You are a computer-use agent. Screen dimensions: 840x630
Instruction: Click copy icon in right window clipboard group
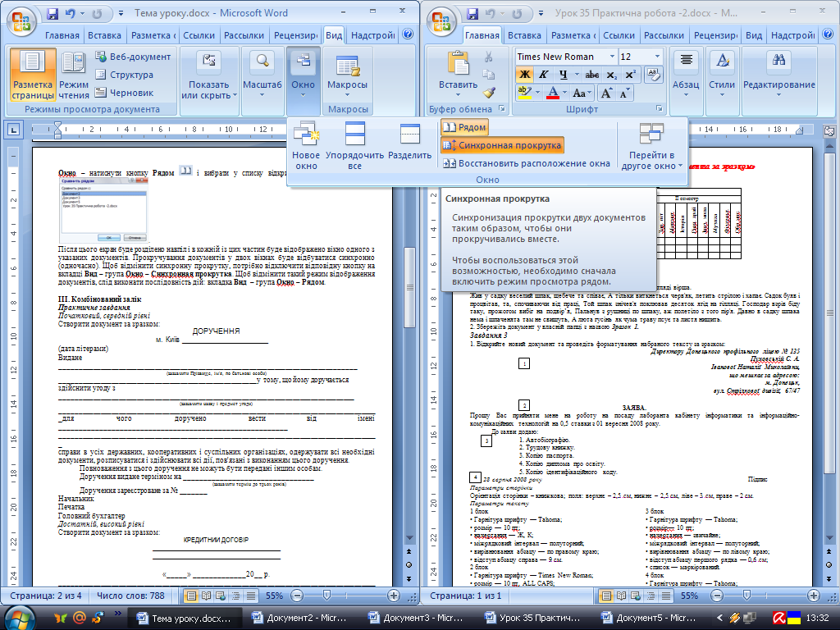(x=489, y=75)
